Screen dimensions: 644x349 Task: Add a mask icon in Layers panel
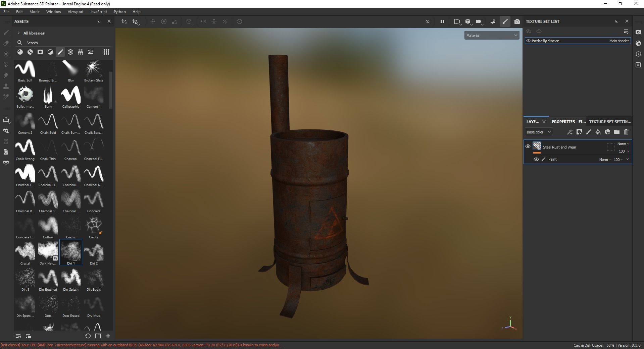[x=579, y=132]
